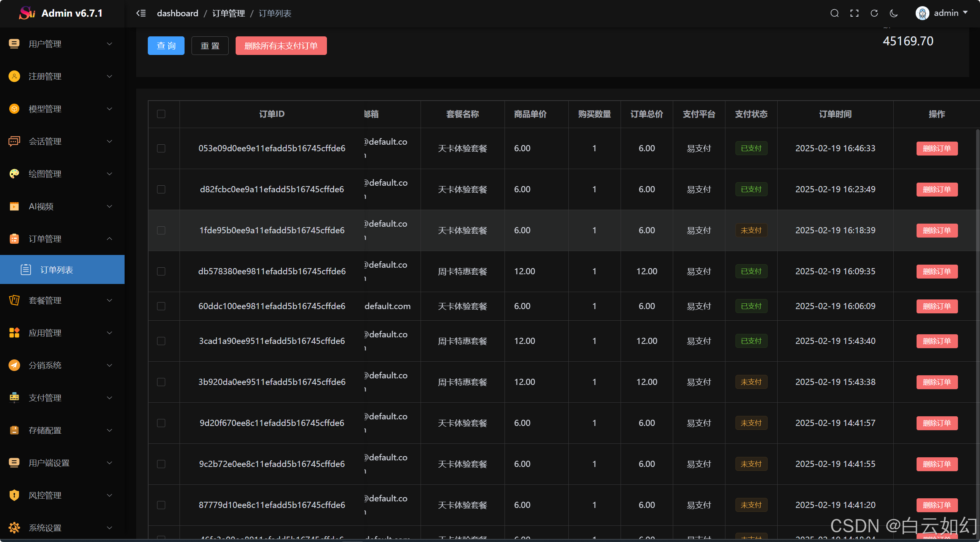
Task: Click the palette icon for 绘图管理
Action: 14,174
